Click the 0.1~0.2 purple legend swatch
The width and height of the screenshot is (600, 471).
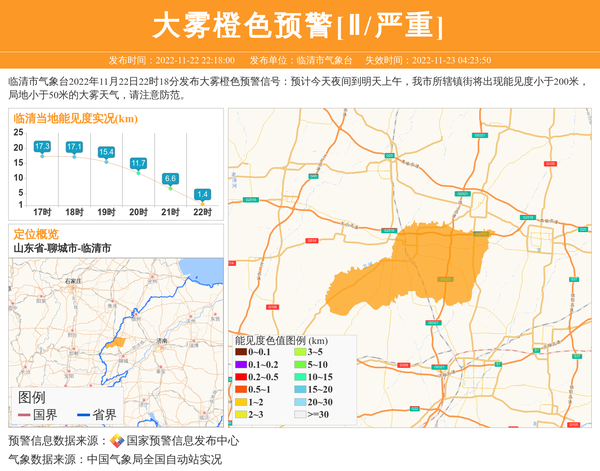pyautogui.click(x=241, y=365)
